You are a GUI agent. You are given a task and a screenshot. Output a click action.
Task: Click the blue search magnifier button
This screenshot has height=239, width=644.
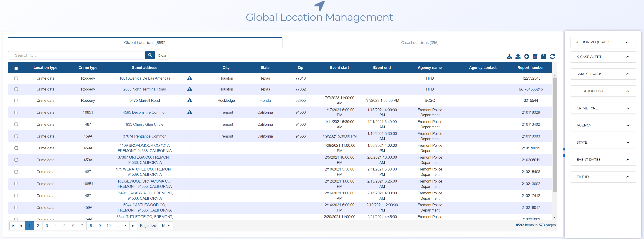coord(150,55)
